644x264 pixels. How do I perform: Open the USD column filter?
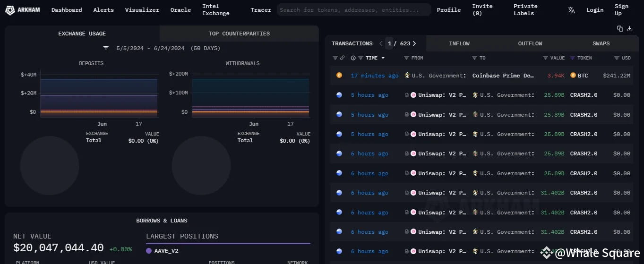coord(617,58)
